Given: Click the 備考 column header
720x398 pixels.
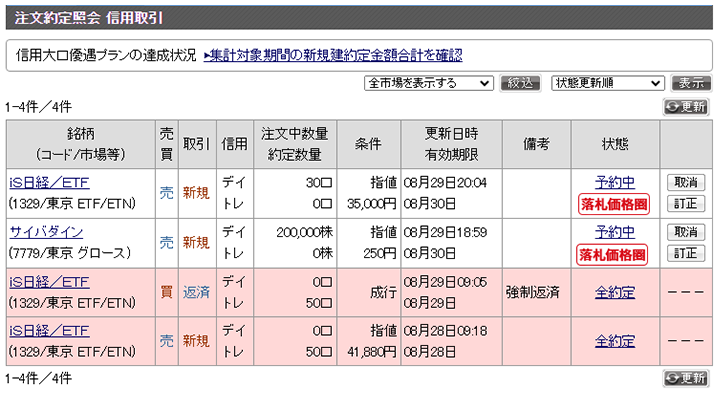Looking at the screenshot, I should [536, 144].
